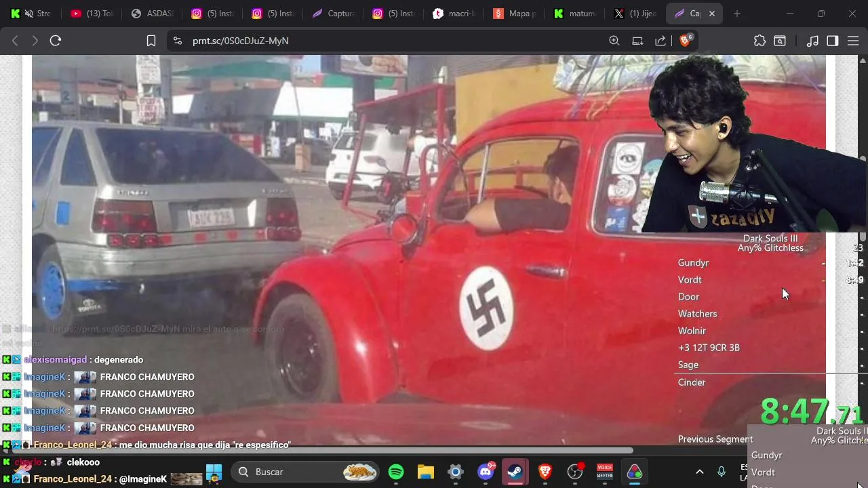
Task: Switch to the first 'Captura' Lightshot tab
Action: point(333,14)
